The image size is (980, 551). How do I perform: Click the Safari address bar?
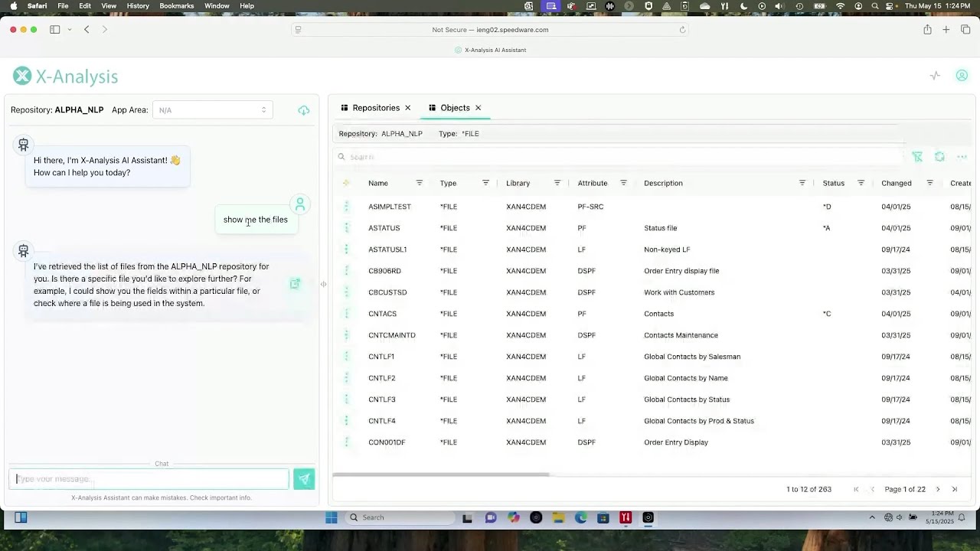(490, 30)
